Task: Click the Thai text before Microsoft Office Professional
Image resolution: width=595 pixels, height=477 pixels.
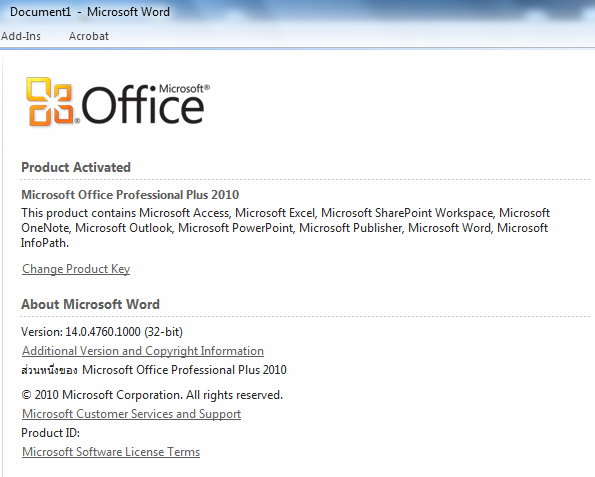Action: 49,370
